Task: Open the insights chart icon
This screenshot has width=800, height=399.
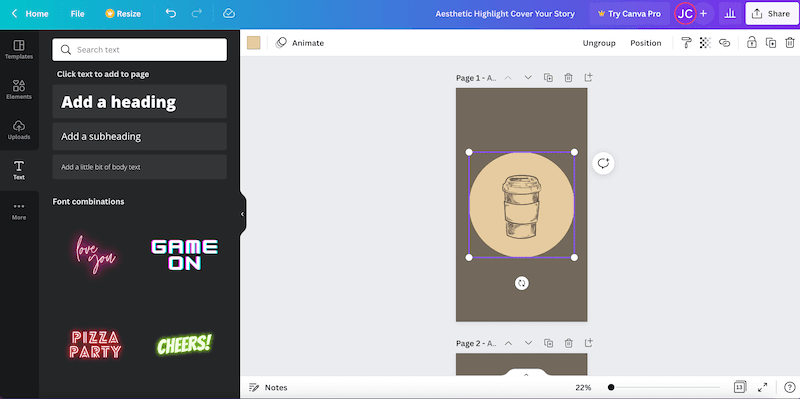Action: [730, 14]
